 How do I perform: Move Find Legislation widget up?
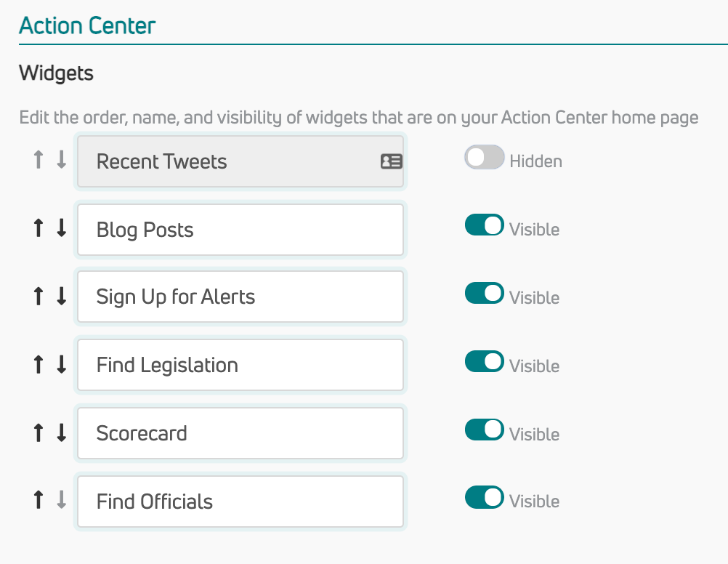point(39,365)
